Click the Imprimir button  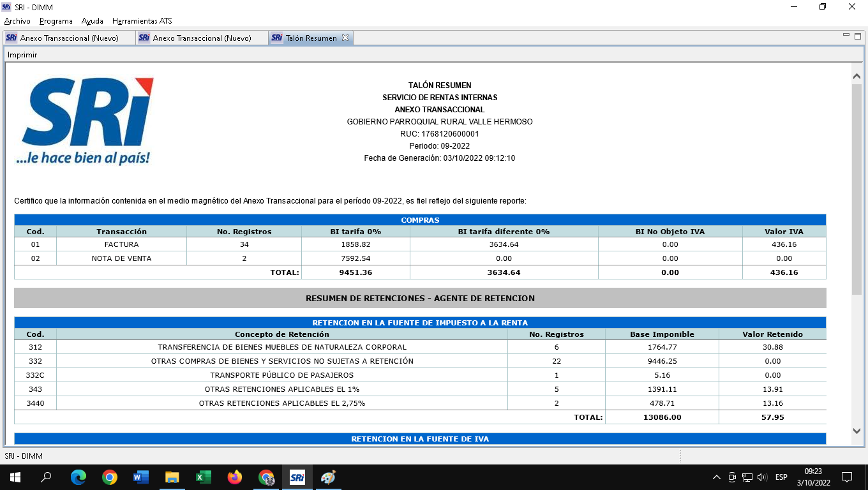(x=22, y=55)
